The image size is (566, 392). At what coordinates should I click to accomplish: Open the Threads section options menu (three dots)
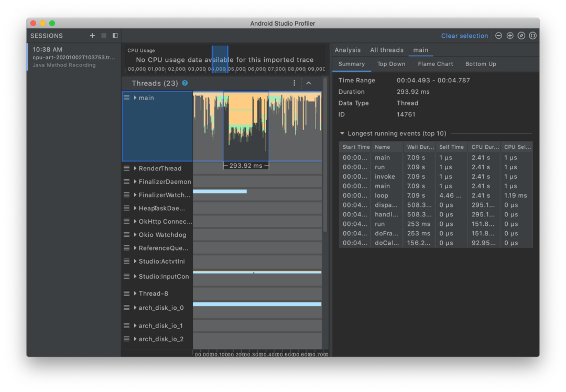pos(295,83)
